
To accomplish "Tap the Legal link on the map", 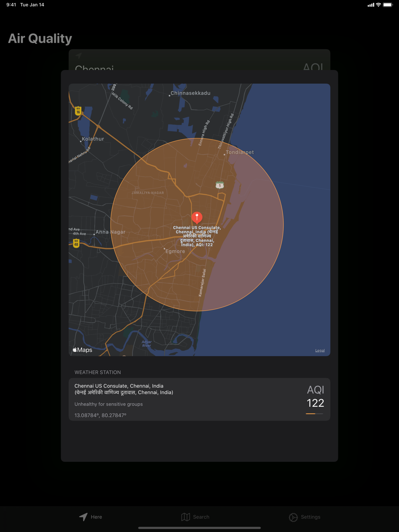I will pyautogui.click(x=320, y=351).
